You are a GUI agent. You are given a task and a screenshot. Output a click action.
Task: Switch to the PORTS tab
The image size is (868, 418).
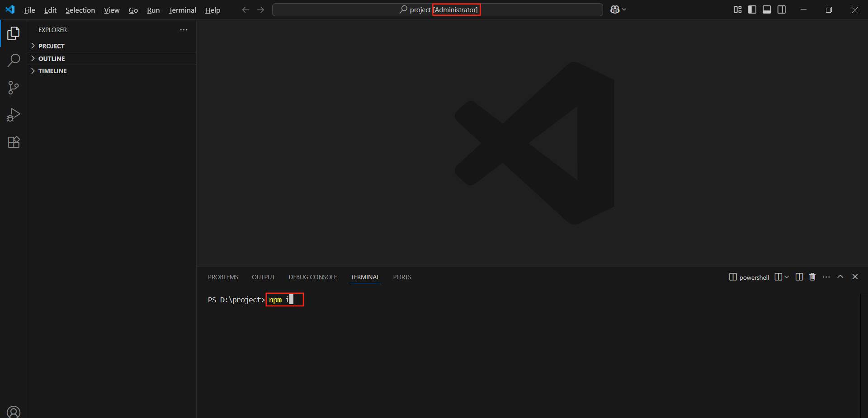(402, 277)
